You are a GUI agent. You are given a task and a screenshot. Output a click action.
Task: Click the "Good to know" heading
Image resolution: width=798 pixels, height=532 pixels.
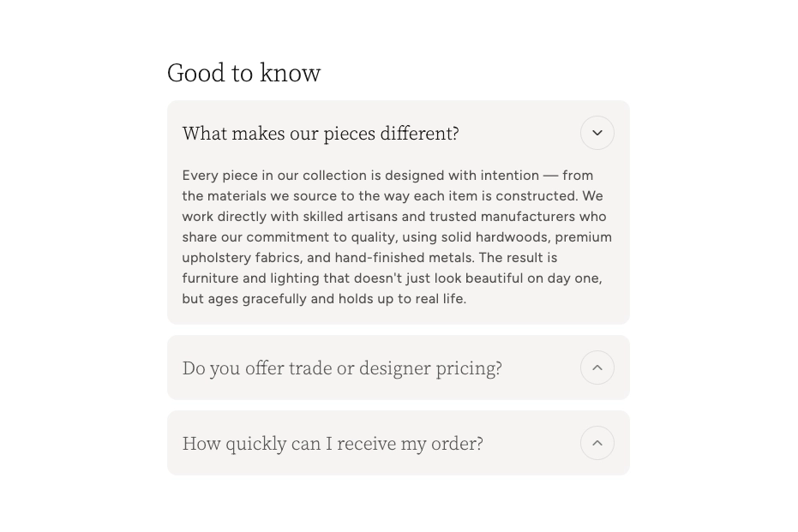tap(243, 73)
